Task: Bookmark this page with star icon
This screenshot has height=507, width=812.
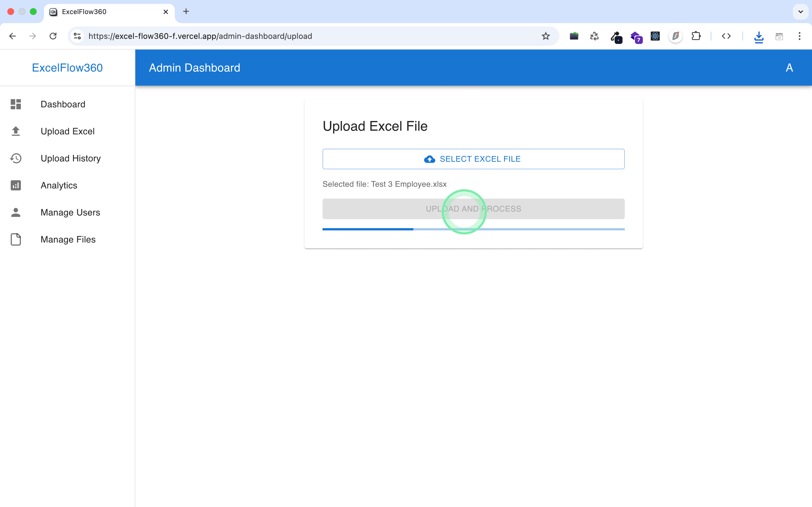Action: coord(546,36)
